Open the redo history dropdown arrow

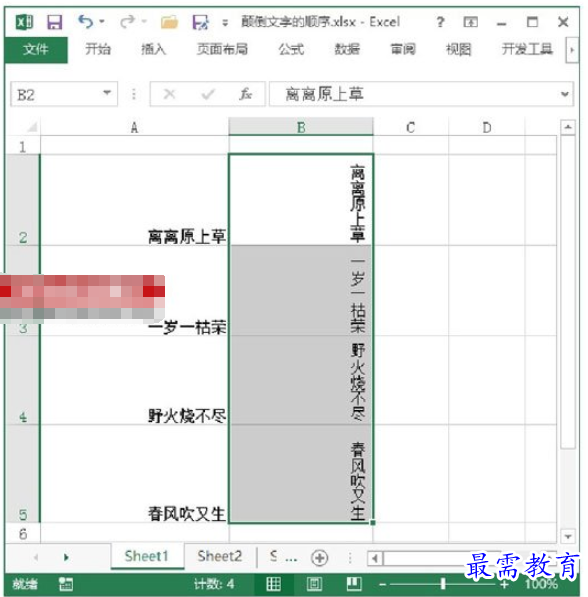[x=144, y=21]
